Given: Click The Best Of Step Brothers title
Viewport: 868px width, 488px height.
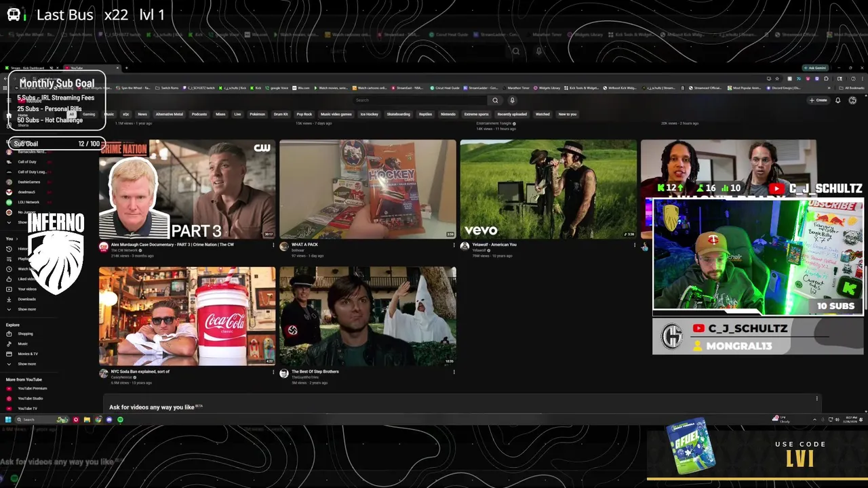Looking at the screenshot, I should tap(315, 371).
